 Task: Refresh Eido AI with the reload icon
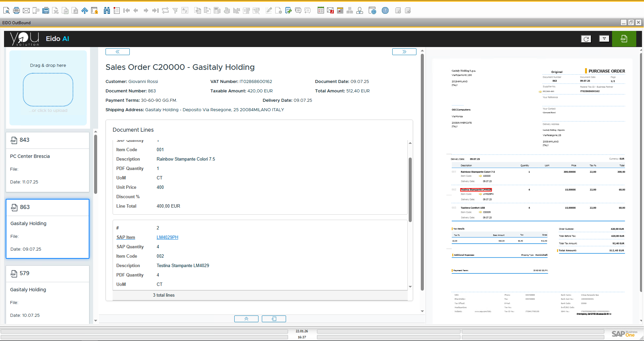pos(586,39)
